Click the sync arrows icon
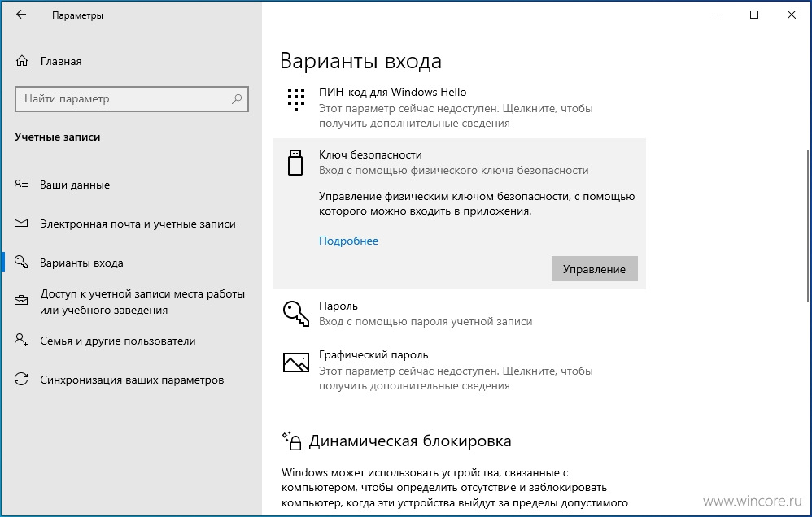This screenshot has height=517, width=812. click(21, 380)
